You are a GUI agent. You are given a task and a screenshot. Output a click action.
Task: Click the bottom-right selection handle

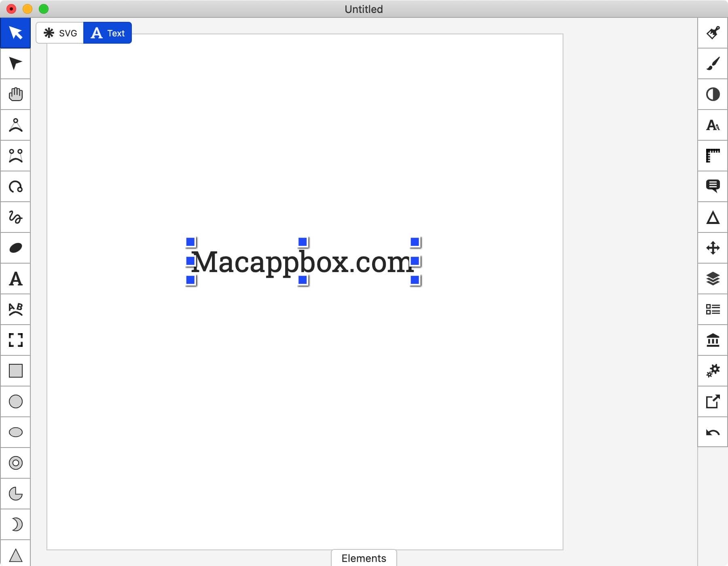(415, 280)
